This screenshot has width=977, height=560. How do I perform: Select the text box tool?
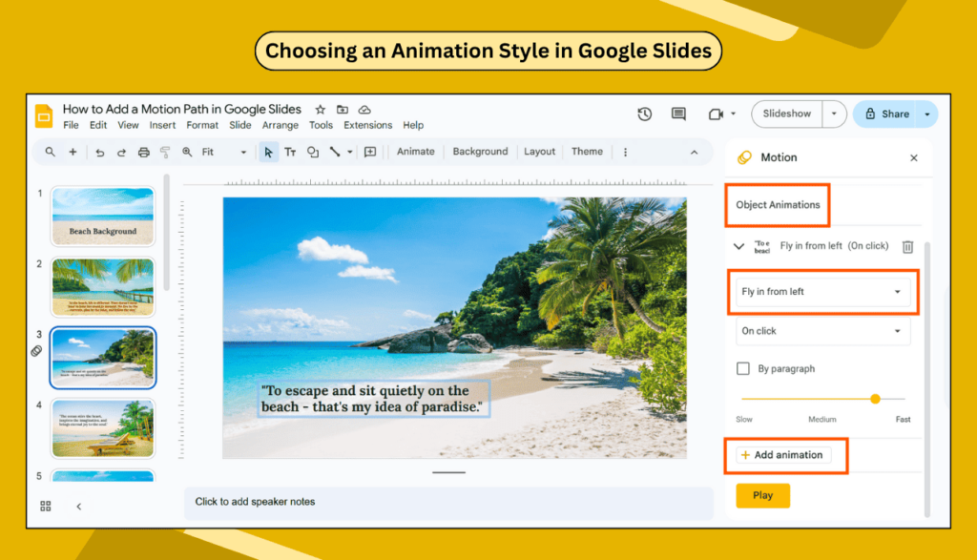[290, 153]
